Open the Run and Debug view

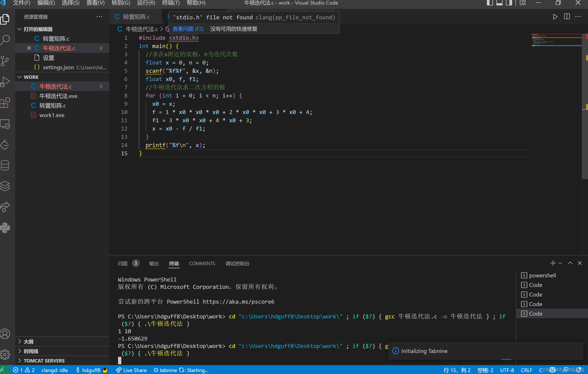coord(5,82)
